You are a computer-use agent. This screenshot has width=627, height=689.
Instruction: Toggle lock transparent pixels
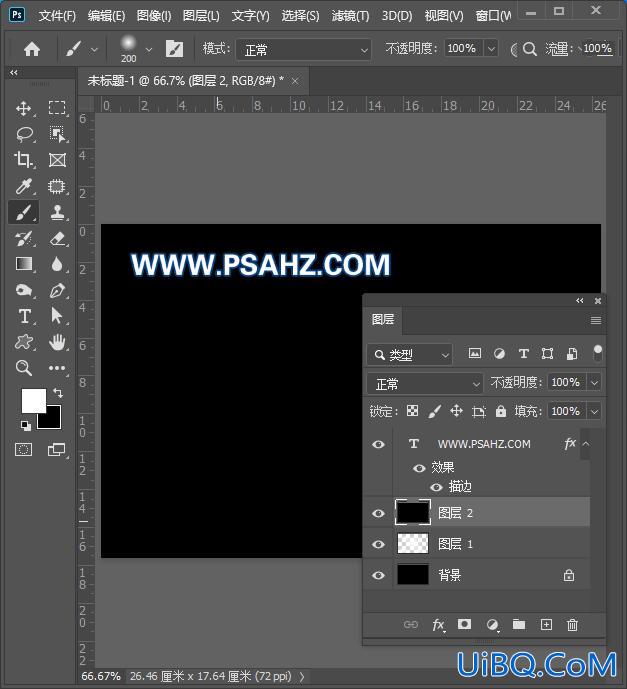point(412,411)
